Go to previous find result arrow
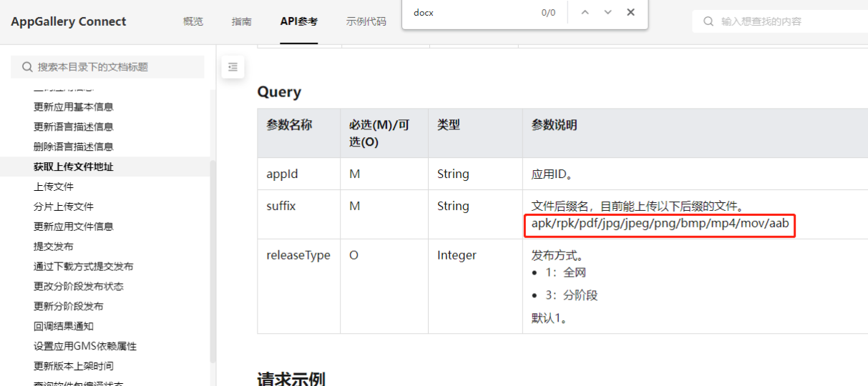This screenshot has height=386, width=868. point(585,12)
